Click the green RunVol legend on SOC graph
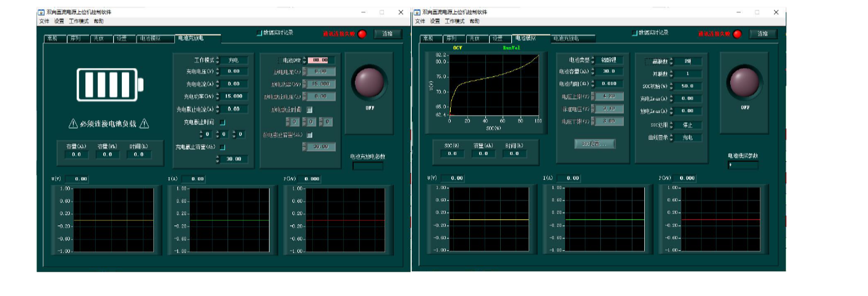 pyautogui.click(x=511, y=48)
